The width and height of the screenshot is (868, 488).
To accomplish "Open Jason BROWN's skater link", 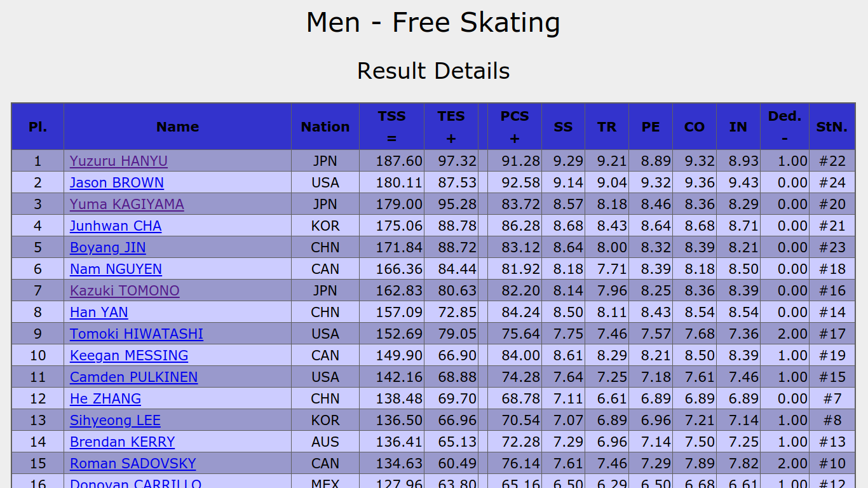I will [x=117, y=183].
